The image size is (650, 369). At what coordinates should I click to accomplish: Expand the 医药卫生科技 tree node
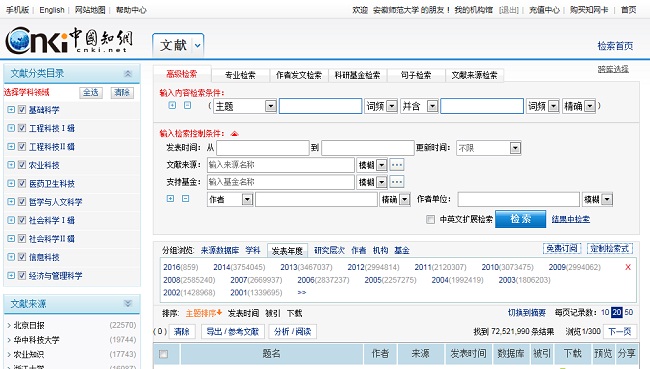click(x=11, y=183)
